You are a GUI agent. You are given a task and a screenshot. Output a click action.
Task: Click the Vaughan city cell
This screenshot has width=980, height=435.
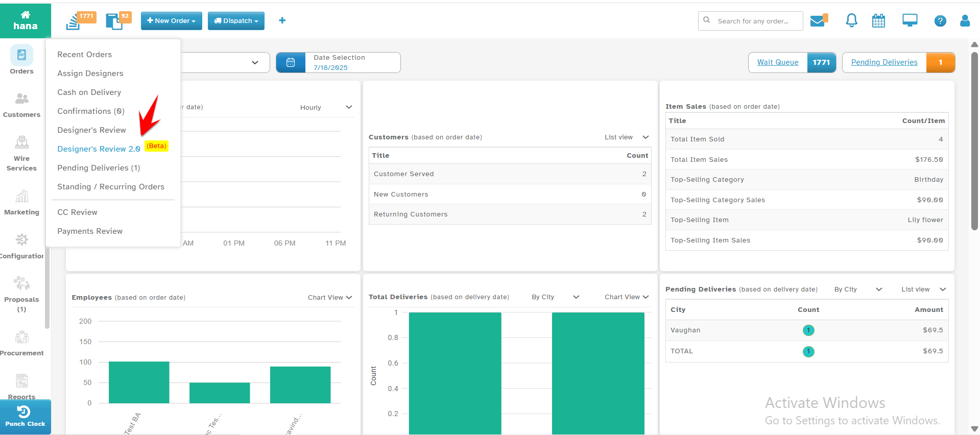pyautogui.click(x=685, y=330)
